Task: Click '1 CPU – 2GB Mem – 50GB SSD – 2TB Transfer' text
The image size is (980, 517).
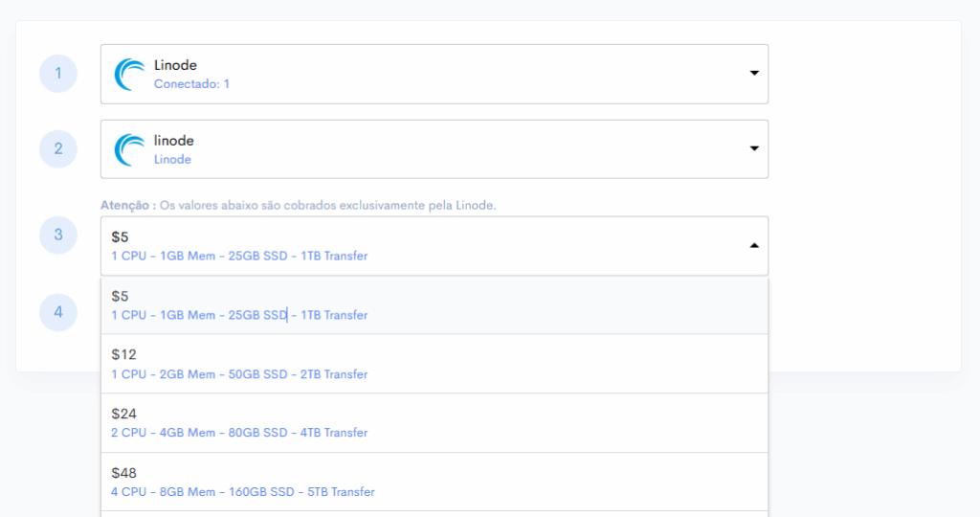Action: [x=239, y=374]
